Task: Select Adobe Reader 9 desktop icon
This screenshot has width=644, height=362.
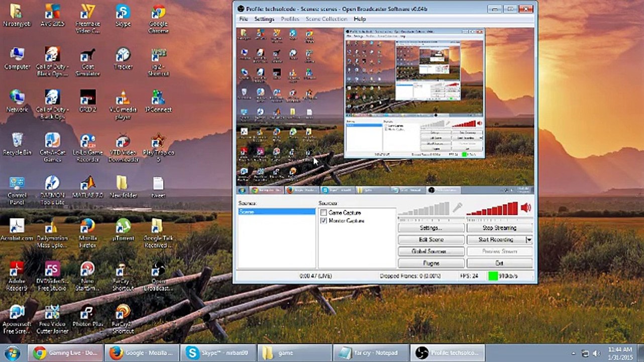Action: pyautogui.click(x=17, y=275)
